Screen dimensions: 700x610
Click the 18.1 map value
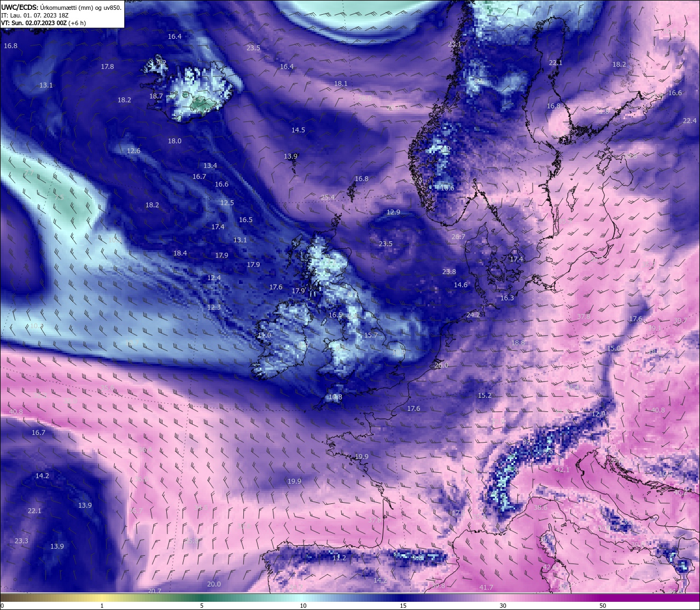[x=341, y=84]
